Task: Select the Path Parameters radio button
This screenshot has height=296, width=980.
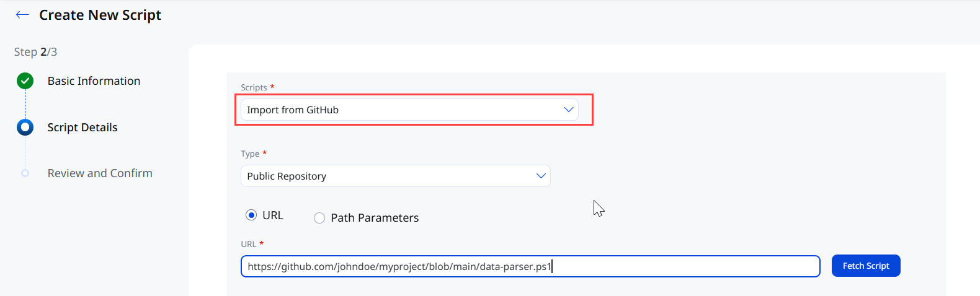Action: [x=319, y=218]
